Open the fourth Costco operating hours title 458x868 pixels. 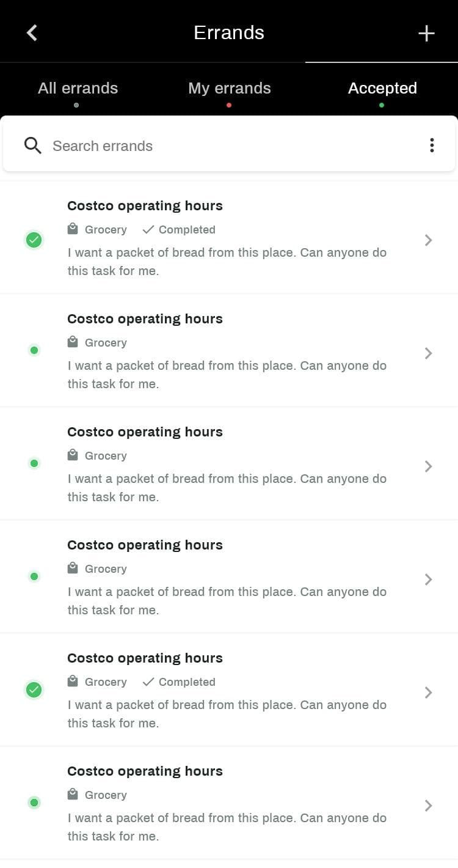[145, 545]
